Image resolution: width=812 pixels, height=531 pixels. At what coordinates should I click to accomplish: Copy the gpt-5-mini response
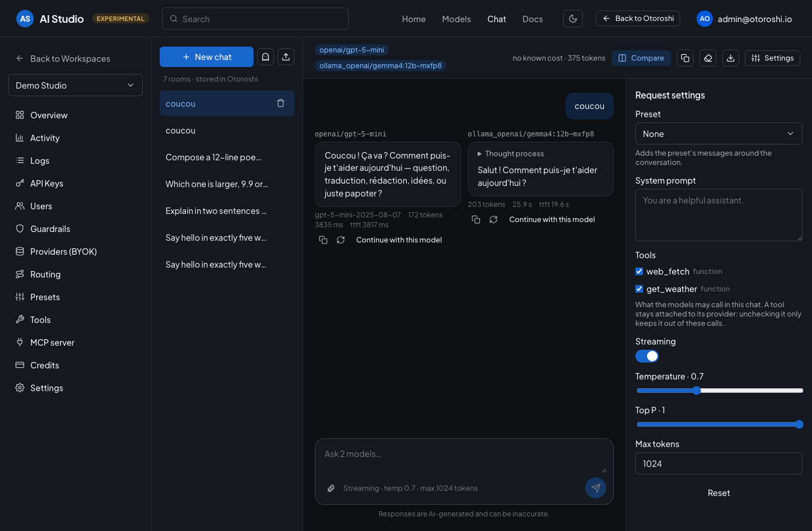coord(323,240)
